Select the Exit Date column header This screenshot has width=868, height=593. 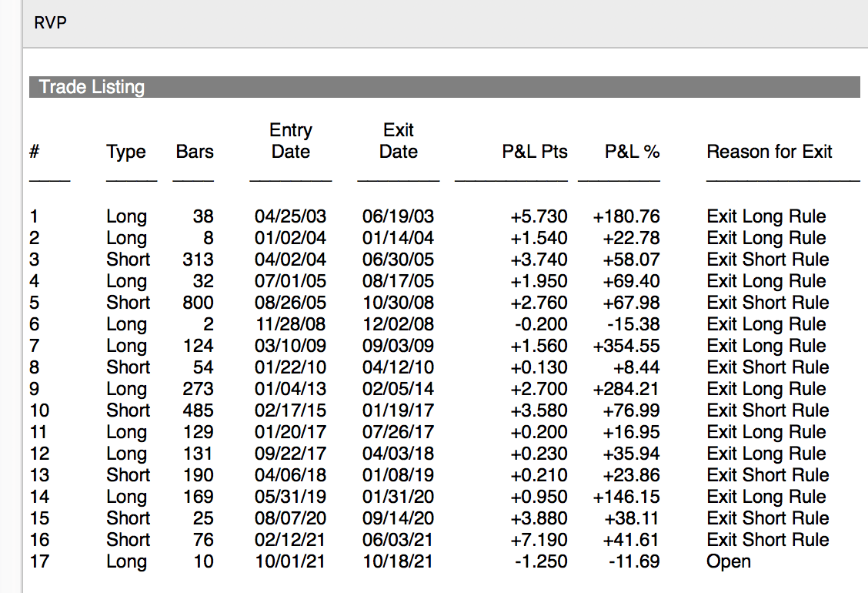(x=399, y=141)
